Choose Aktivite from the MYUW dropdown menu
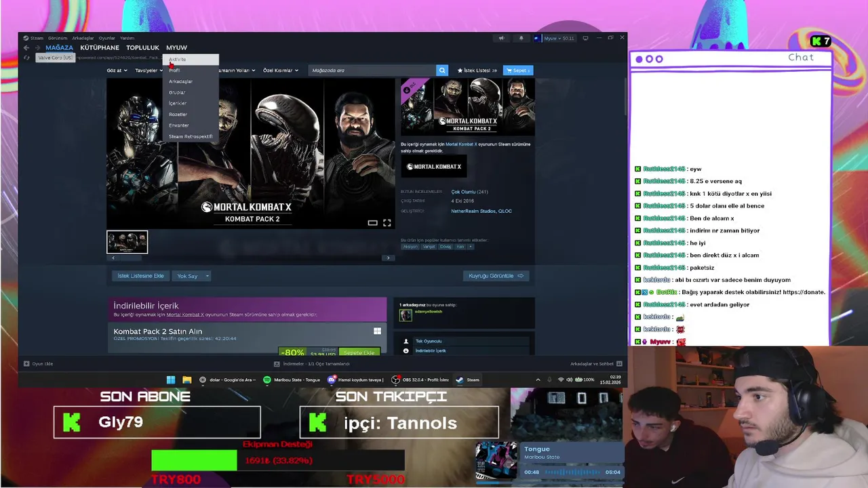 click(191, 60)
